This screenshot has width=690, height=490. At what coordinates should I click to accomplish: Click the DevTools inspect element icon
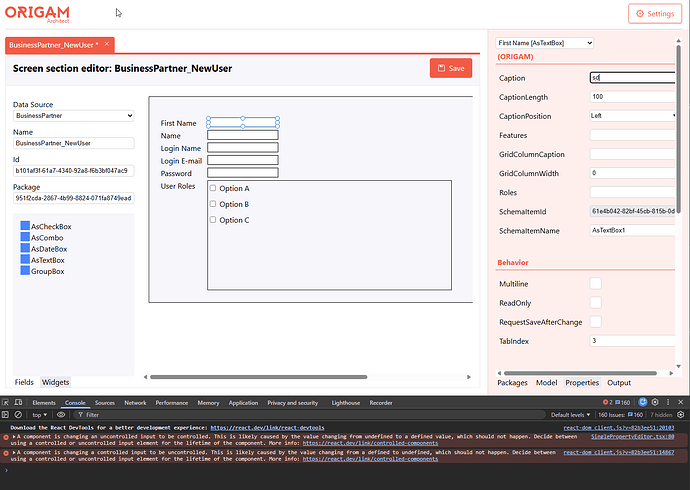(x=6, y=402)
